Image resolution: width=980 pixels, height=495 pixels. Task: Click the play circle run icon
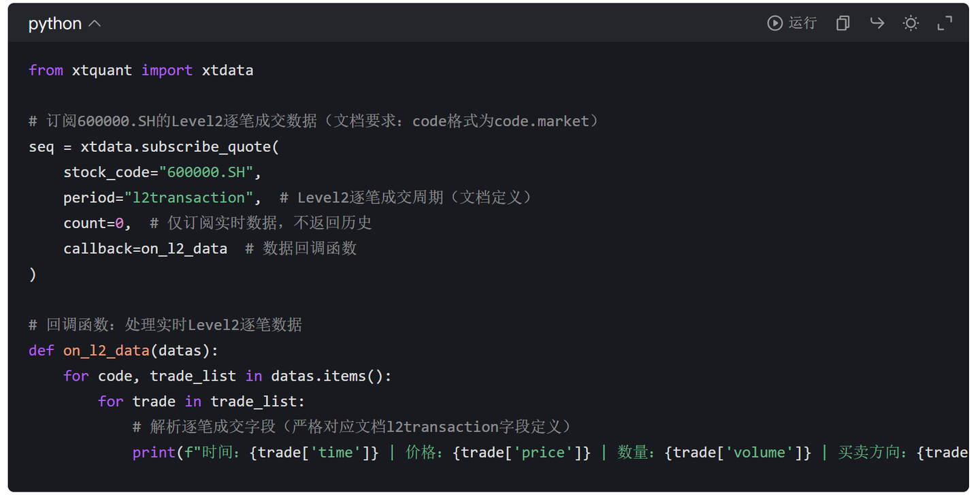774,23
